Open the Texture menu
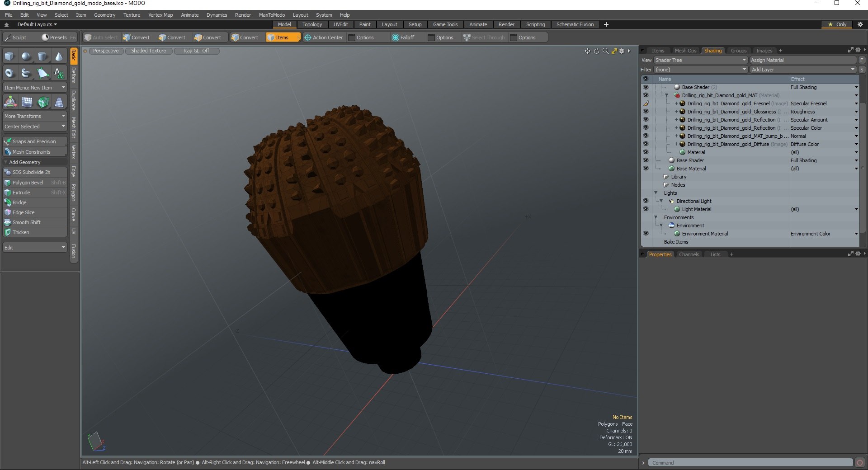The height and width of the screenshot is (470, 868). 132,15
